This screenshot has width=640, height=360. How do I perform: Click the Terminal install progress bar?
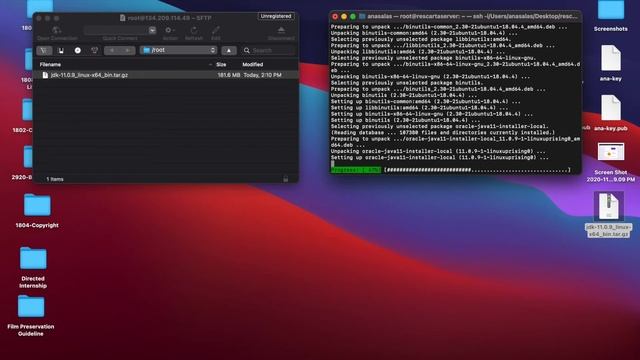tap(451, 170)
